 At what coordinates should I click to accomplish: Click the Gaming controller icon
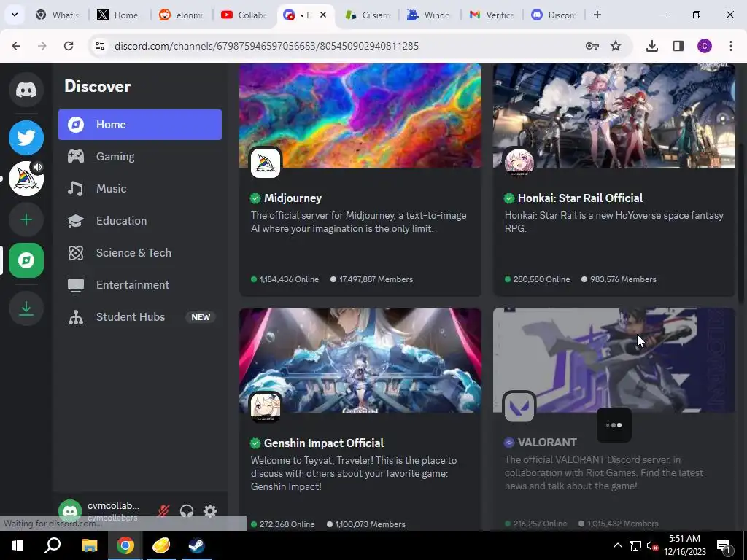point(76,157)
